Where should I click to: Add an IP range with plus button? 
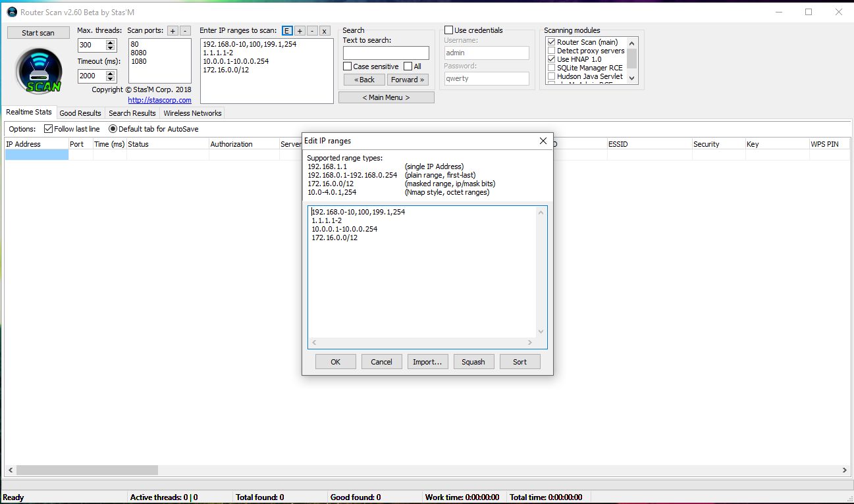(300, 31)
